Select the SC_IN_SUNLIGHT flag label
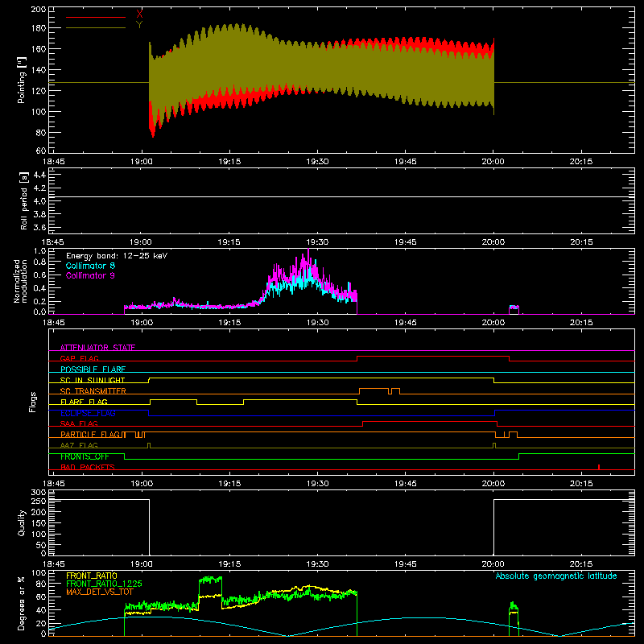 pyautogui.click(x=93, y=380)
